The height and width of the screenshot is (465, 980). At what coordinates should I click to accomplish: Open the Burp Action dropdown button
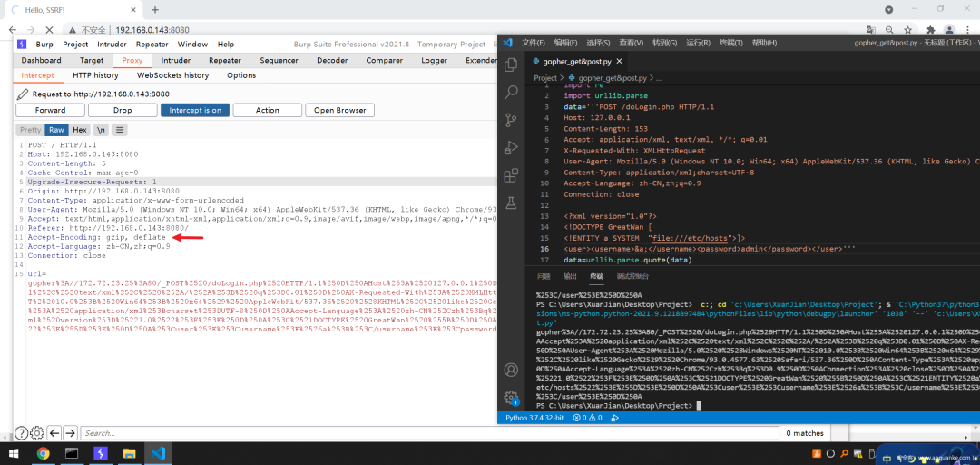(x=268, y=110)
